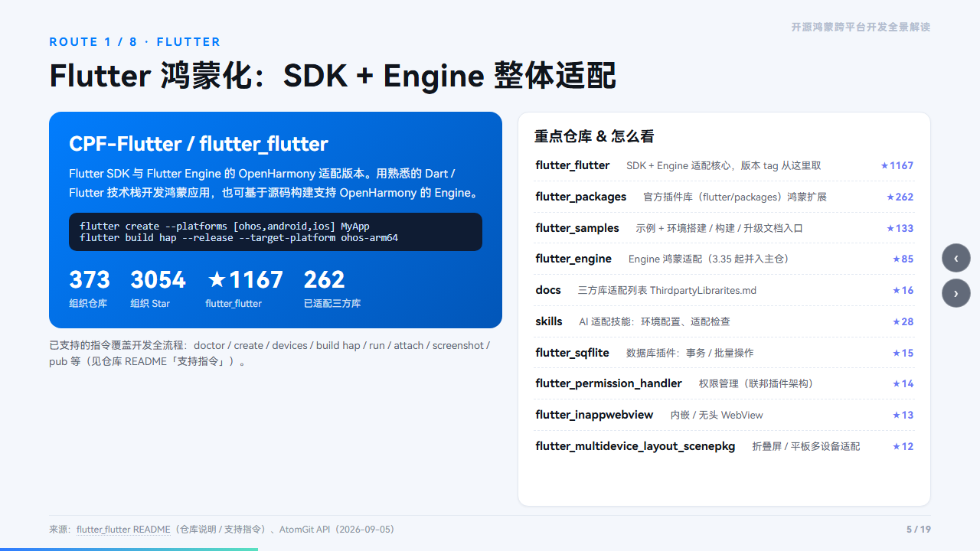The image size is (980, 551).
Task: Click the ★262 star count
Action: tap(900, 197)
